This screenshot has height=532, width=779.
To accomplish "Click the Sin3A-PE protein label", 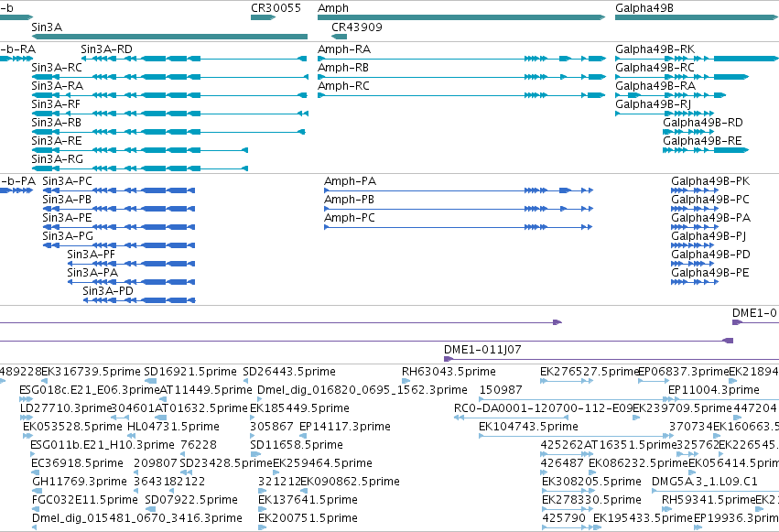I will (x=67, y=218).
